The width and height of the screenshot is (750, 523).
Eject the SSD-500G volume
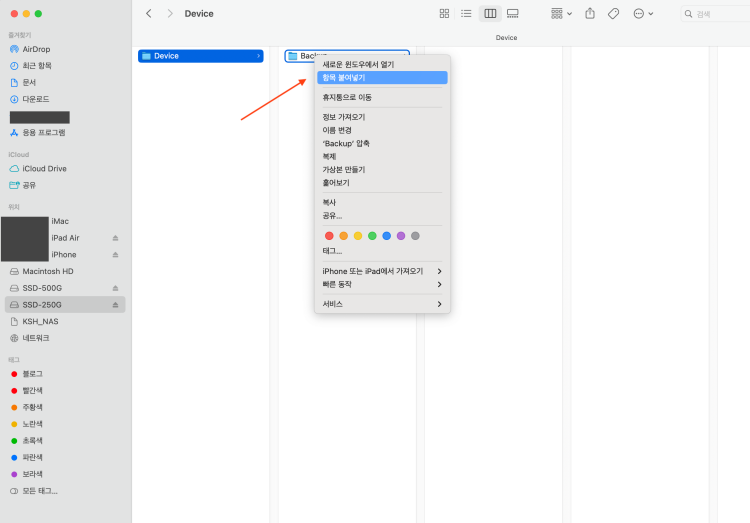pyautogui.click(x=115, y=288)
